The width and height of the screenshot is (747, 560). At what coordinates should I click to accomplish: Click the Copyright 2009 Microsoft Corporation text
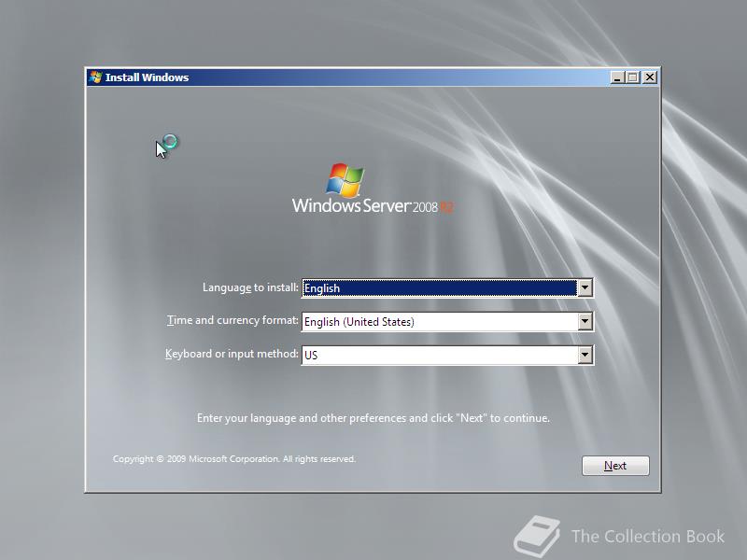click(x=234, y=459)
